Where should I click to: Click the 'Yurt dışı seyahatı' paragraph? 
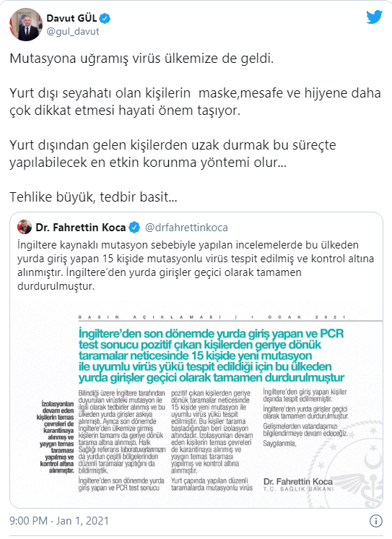(195, 102)
